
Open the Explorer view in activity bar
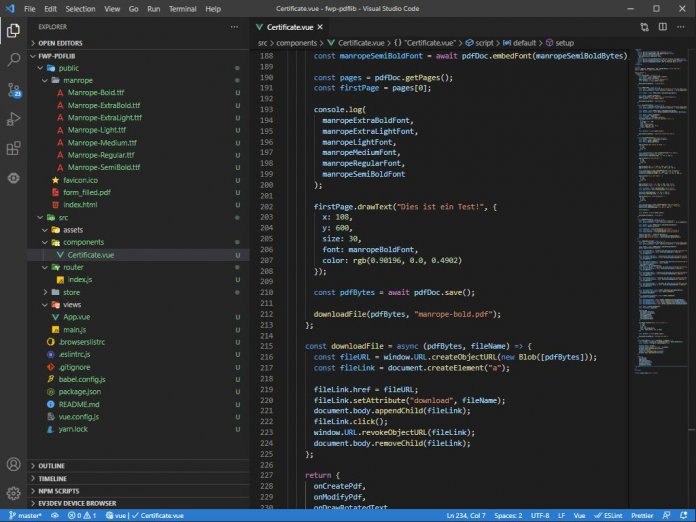pos(13,31)
